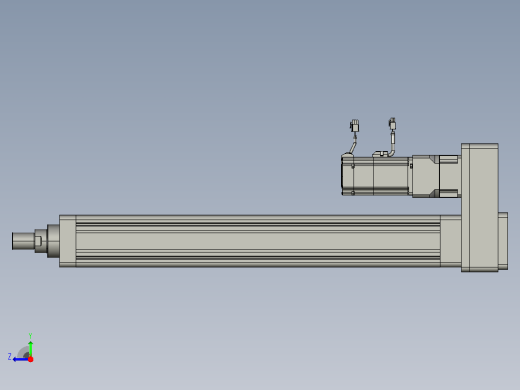The height and width of the screenshot is (390, 520).
Task: Select the front end cap of the cylinder
Action: [x=68, y=241]
